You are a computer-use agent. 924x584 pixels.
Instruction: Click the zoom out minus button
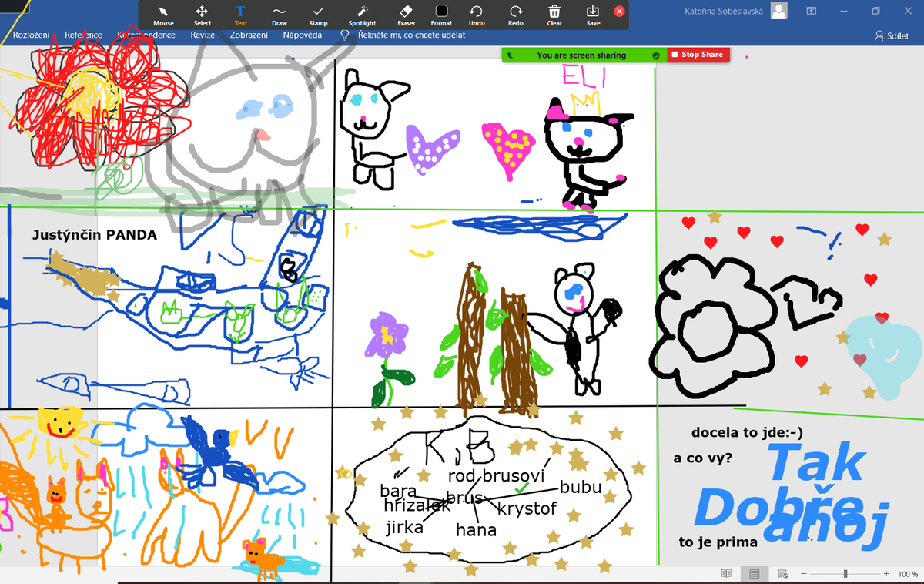click(x=804, y=574)
